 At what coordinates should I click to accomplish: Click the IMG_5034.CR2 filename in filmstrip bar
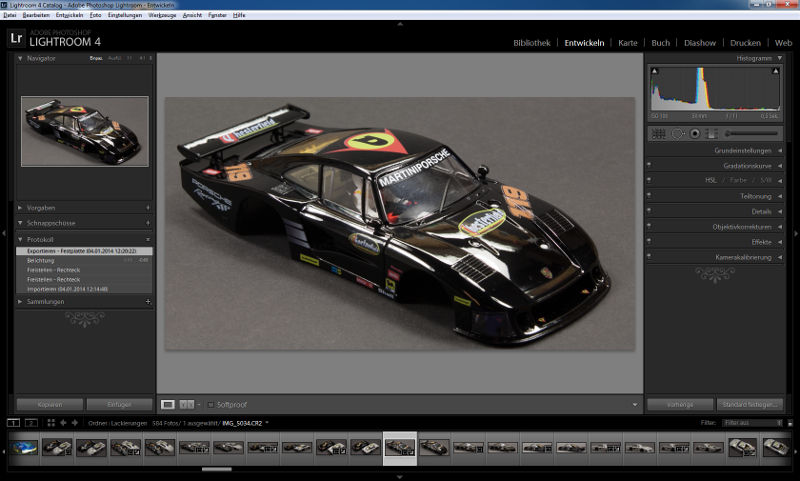242,423
